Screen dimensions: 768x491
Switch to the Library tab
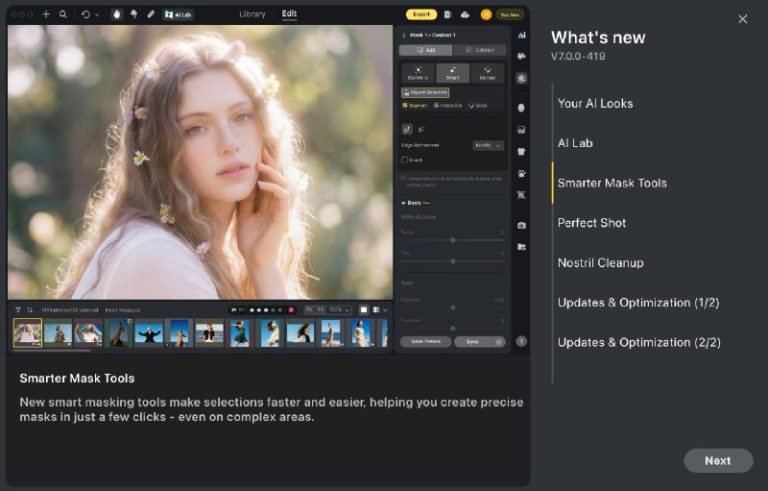pyautogui.click(x=252, y=14)
